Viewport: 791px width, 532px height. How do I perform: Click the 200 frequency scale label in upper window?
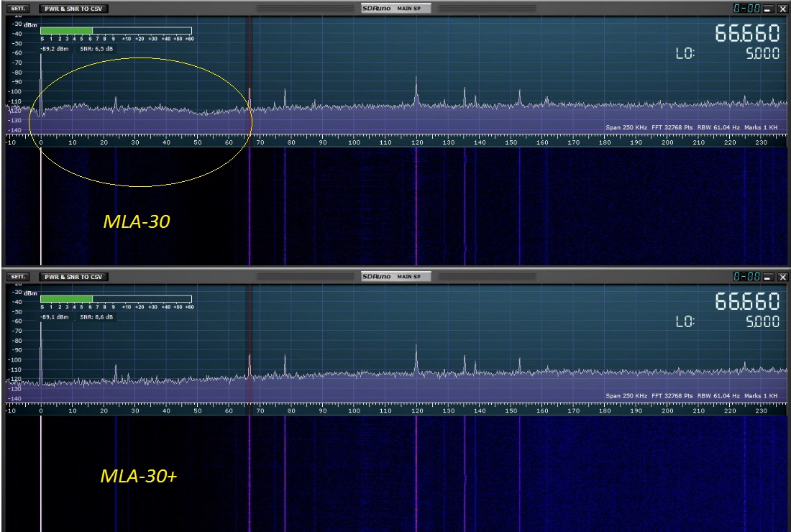667,143
